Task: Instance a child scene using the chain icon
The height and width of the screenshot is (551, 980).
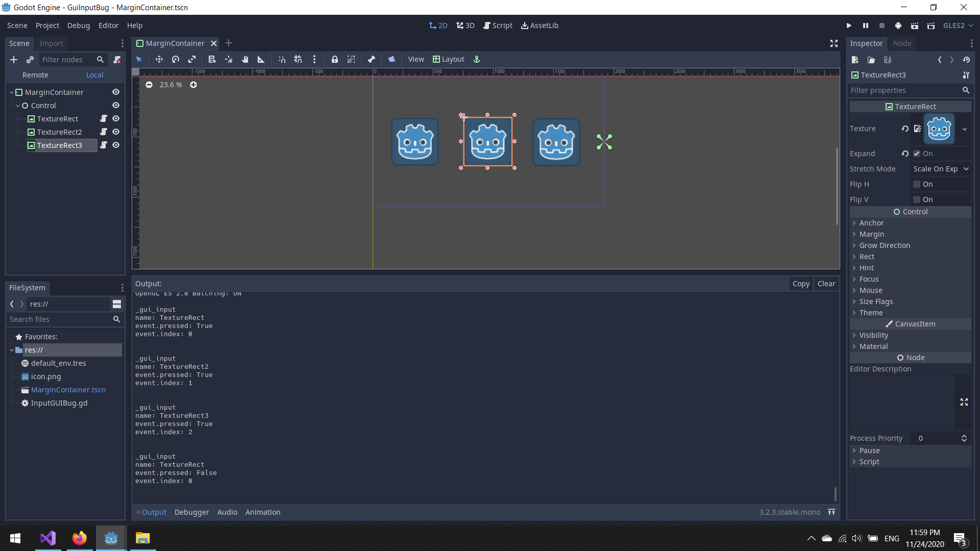Action: pos(30,60)
